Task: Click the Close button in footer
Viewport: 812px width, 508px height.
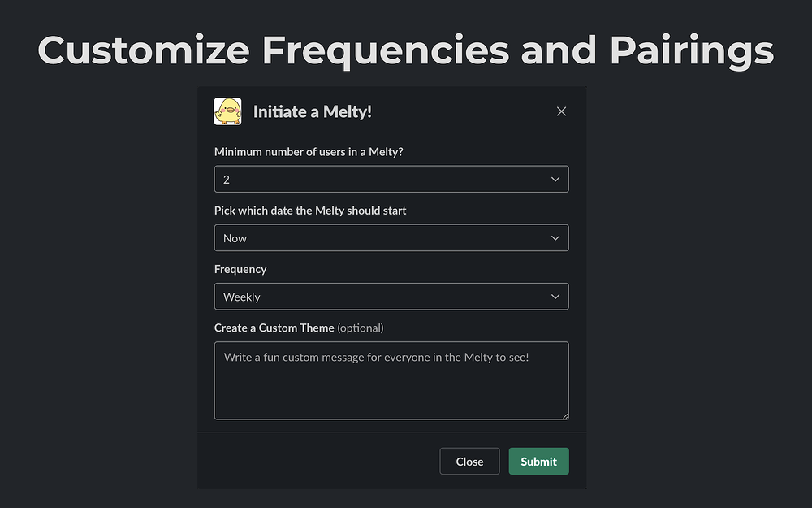Action: coord(469,462)
